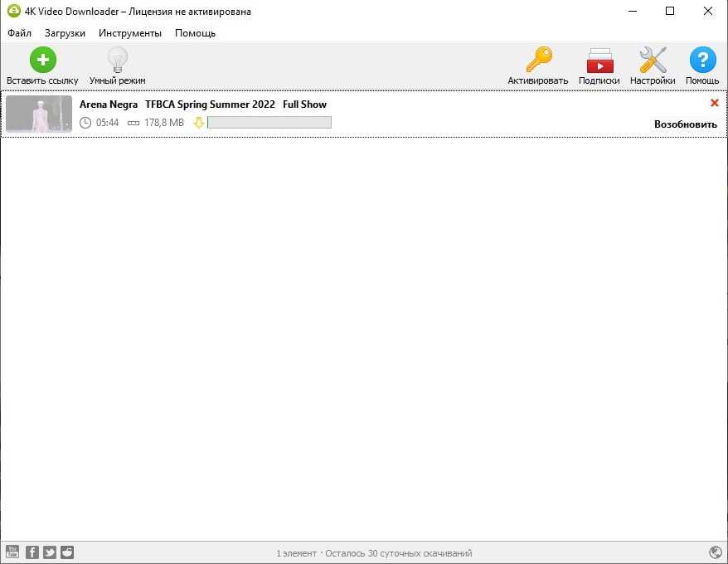The image size is (728, 564).
Task: Open the Файл menu
Action: pos(19,33)
